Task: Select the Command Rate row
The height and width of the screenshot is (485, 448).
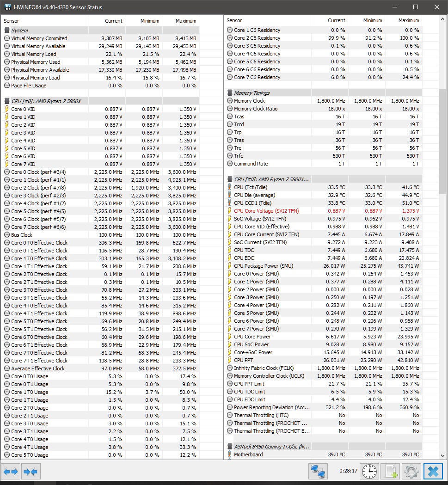Action: [x=323, y=164]
